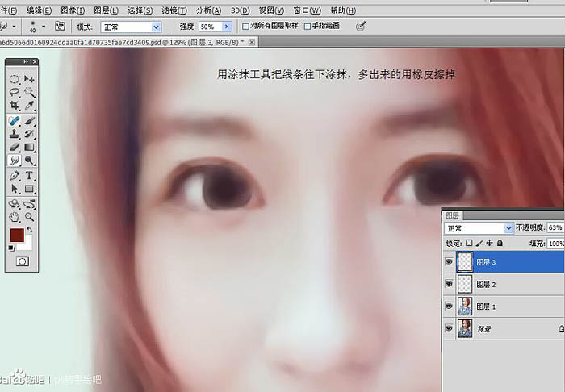Click the white background color swatch
Screen dimensions: 565x392
(27, 245)
